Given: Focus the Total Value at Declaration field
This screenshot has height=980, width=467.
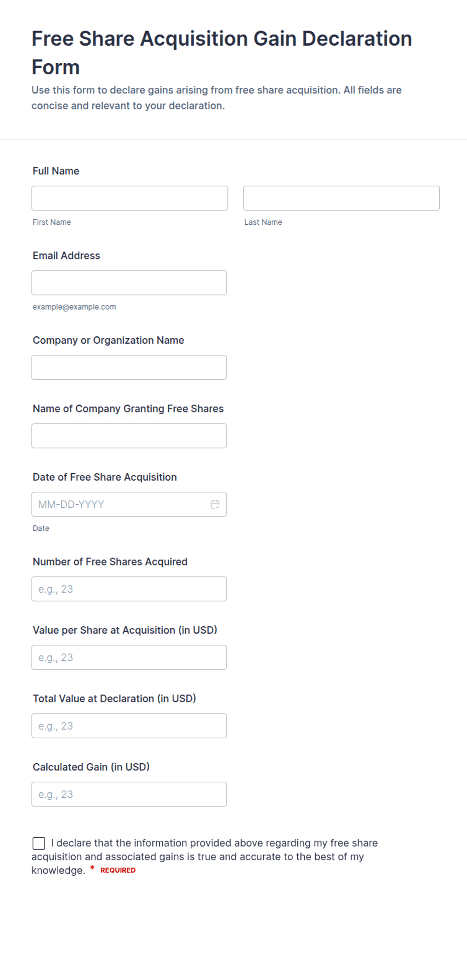Looking at the screenshot, I should (x=129, y=726).
